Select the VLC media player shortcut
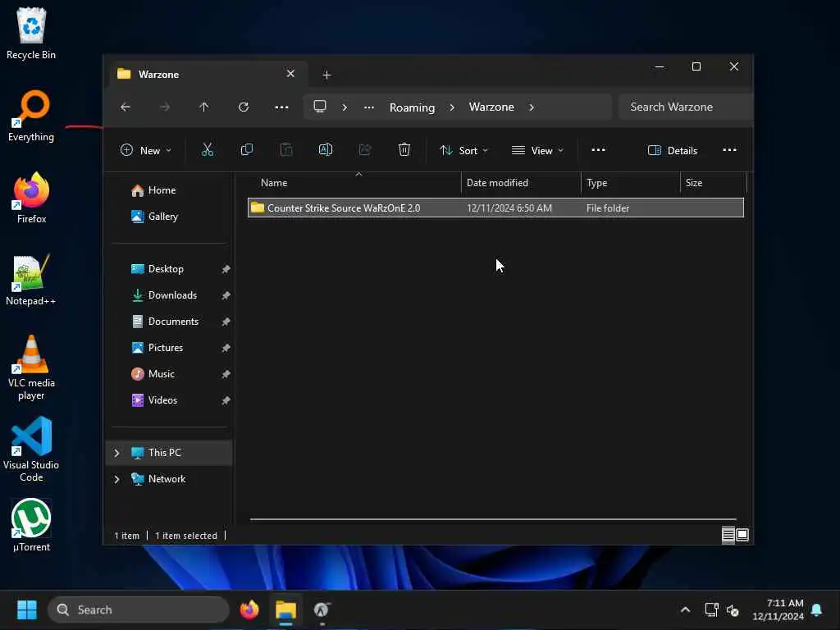The width and height of the screenshot is (840, 630). click(x=31, y=367)
